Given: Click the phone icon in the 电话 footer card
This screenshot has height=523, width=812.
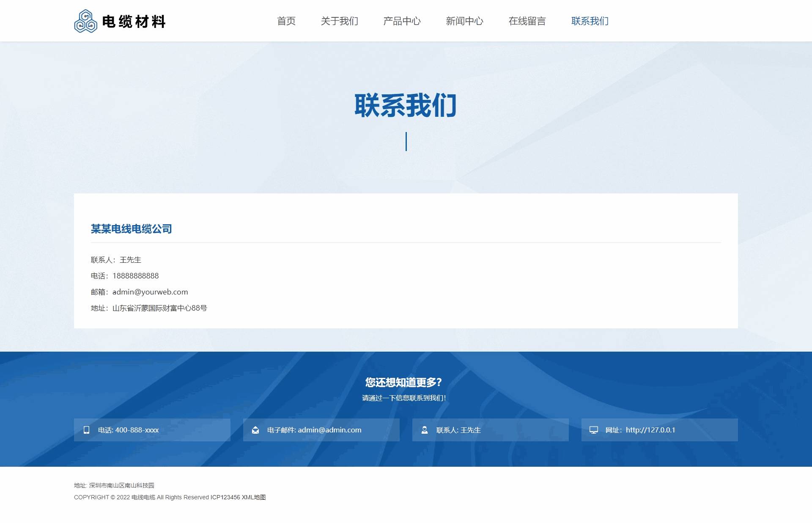Looking at the screenshot, I should [86, 429].
